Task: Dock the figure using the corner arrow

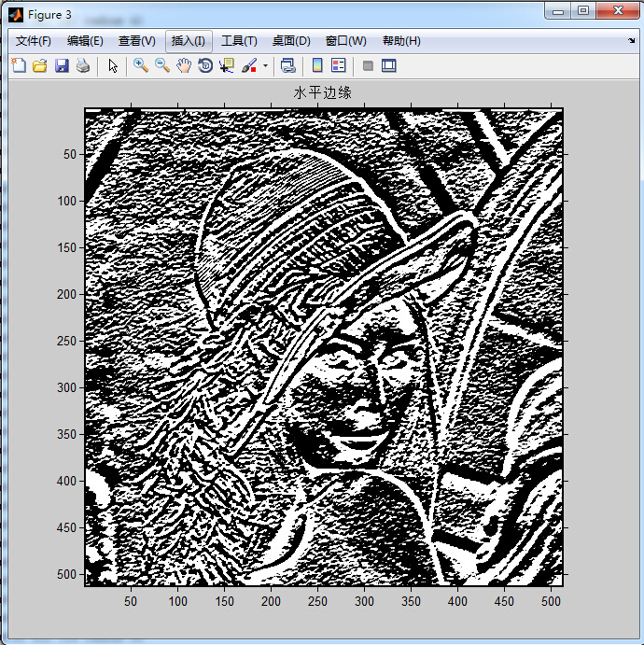Action: pos(631,40)
